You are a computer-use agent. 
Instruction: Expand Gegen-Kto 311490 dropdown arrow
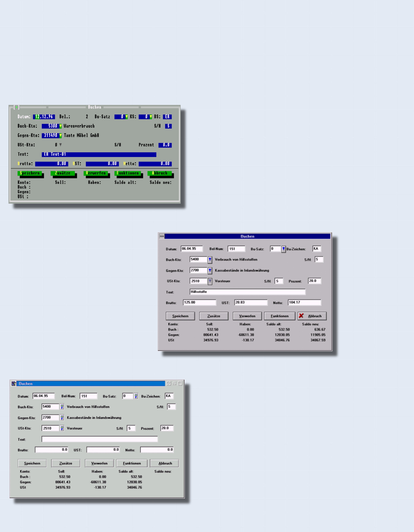click(60, 136)
